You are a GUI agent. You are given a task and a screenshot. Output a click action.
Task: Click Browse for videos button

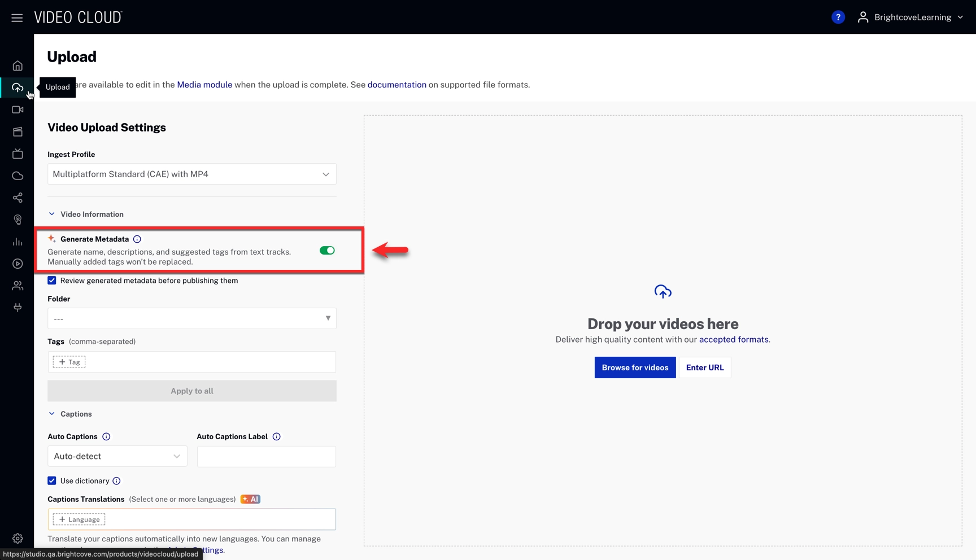click(x=635, y=368)
